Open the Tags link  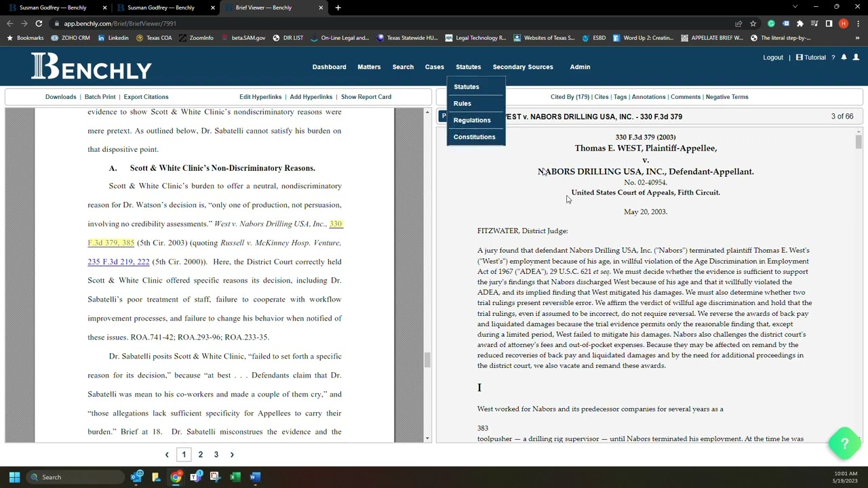click(620, 97)
